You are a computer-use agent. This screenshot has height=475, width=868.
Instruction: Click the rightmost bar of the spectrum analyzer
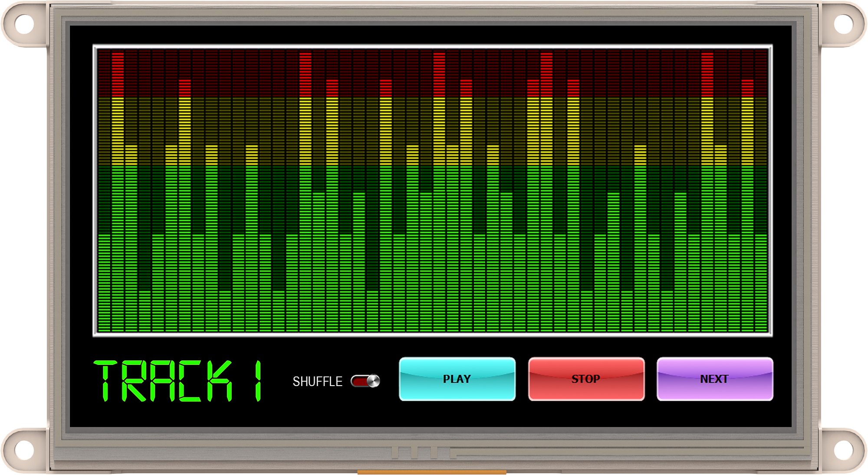point(761,282)
